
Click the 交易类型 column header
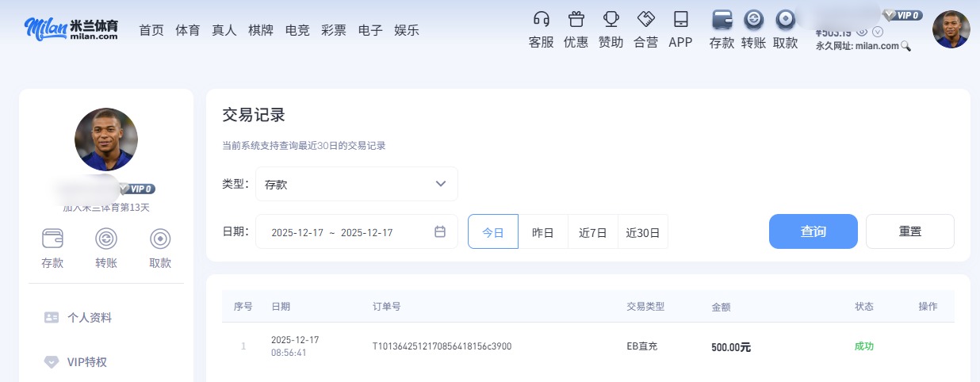coord(645,306)
